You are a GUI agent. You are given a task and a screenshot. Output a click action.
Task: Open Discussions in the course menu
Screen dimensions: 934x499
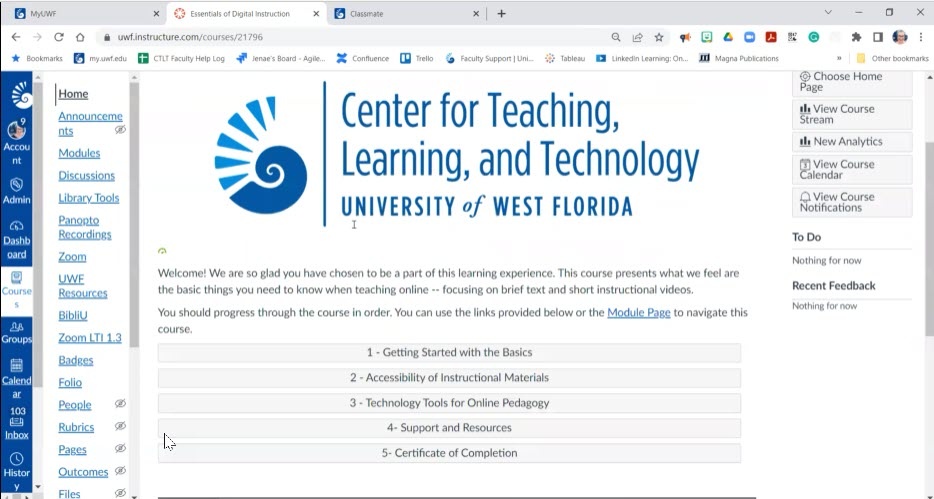(86, 175)
